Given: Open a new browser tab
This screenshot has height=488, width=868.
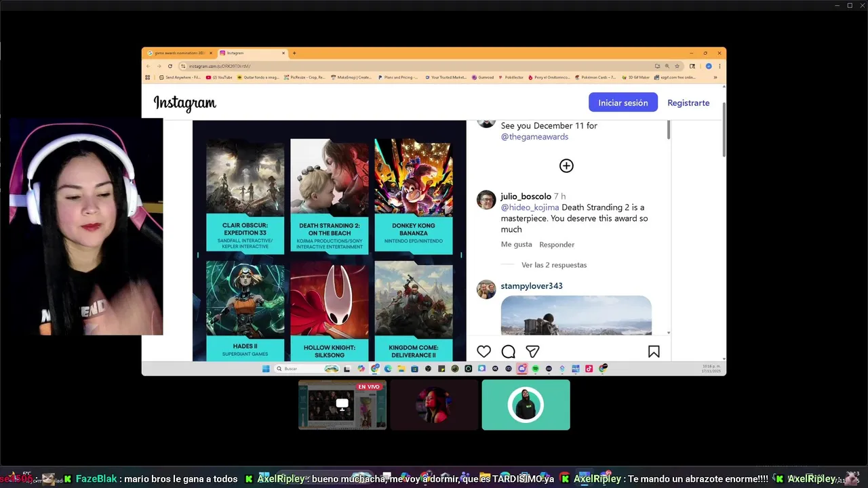Looking at the screenshot, I should (x=294, y=53).
